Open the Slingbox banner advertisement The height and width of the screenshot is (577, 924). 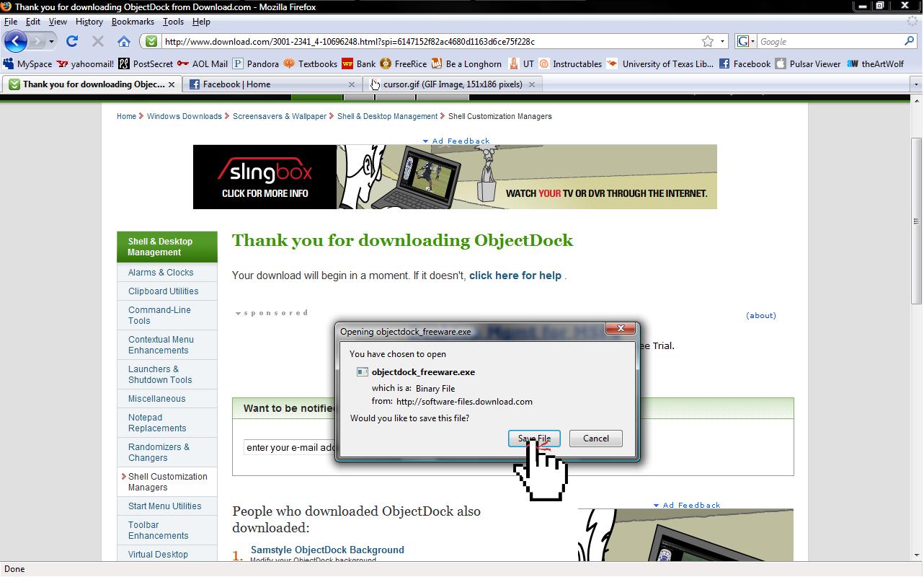tap(455, 177)
